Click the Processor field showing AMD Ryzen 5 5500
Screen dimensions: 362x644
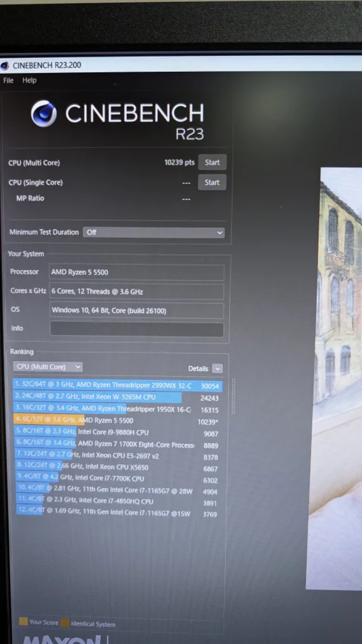136,272
